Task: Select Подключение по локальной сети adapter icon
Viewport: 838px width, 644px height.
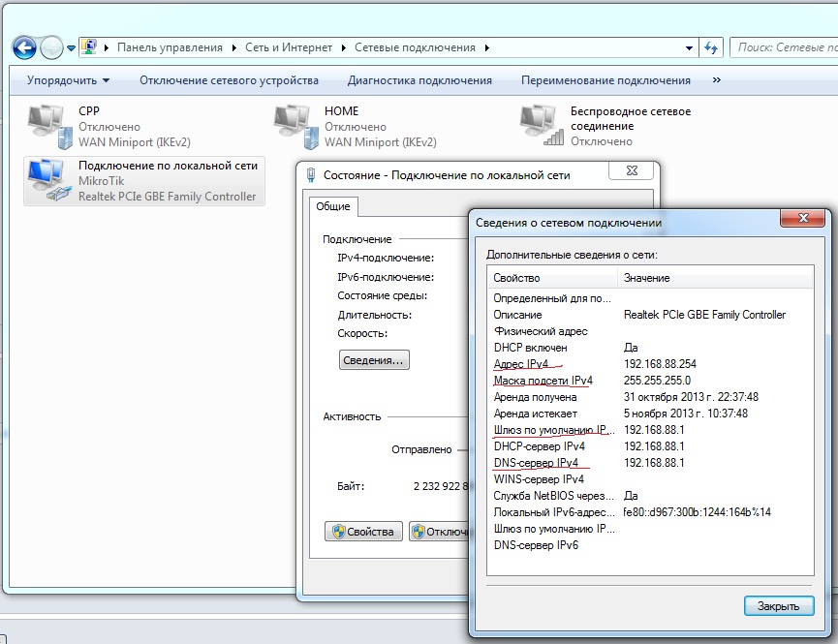Action: coord(49,181)
